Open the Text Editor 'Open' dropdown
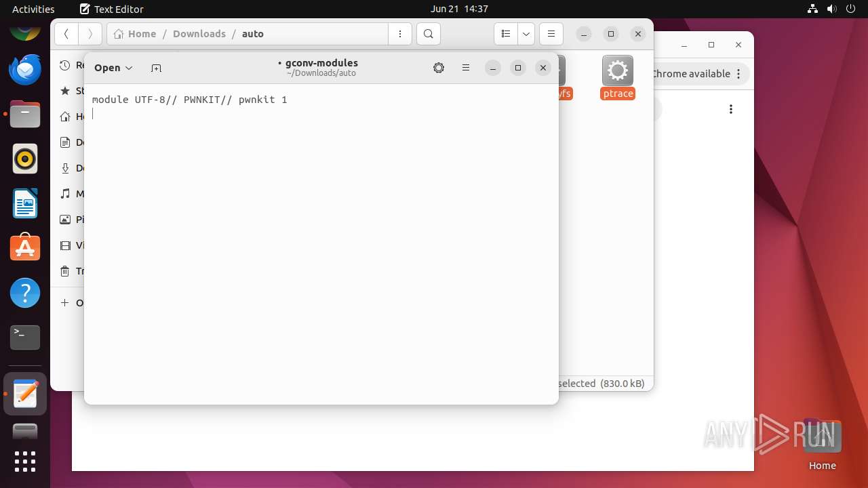 [113, 68]
